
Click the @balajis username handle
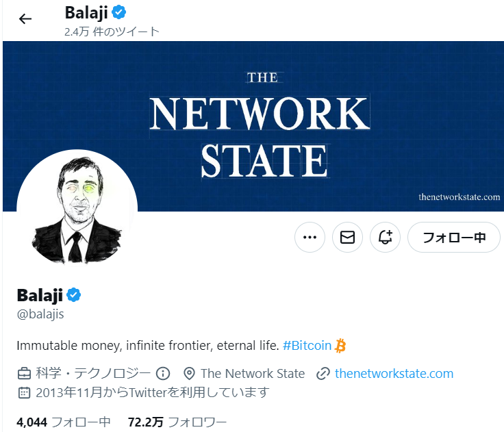(40, 315)
